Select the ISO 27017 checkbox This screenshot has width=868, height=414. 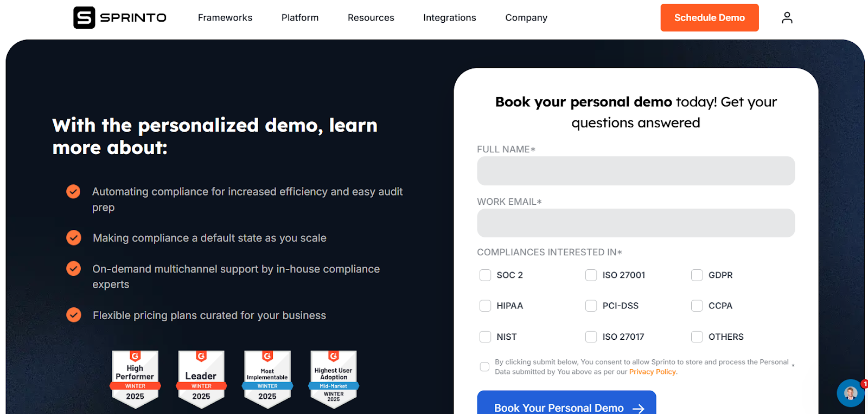[x=591, y=337]
